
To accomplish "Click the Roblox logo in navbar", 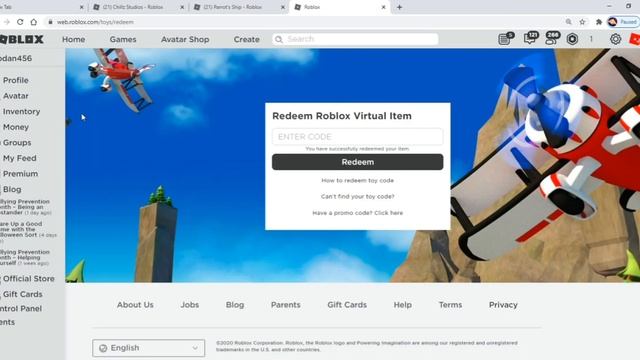I will [x=22, y=39].
